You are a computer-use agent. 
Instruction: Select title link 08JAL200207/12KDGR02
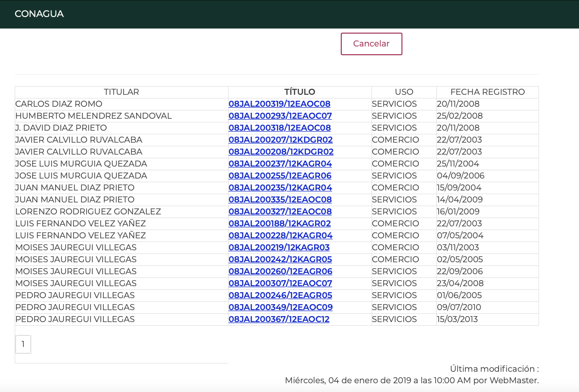[x=281, y=140]
